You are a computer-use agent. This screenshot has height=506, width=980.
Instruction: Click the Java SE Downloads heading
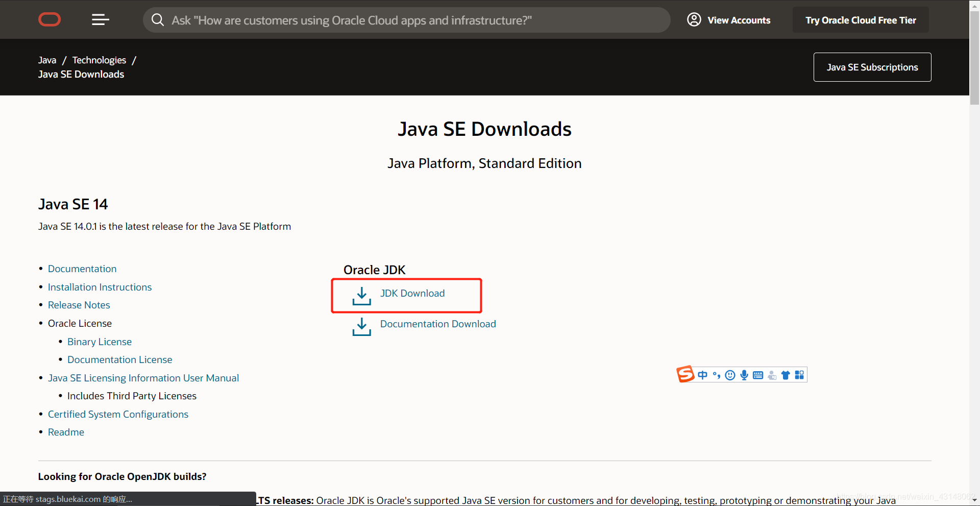pyautogui.click(x=484, y=129)
